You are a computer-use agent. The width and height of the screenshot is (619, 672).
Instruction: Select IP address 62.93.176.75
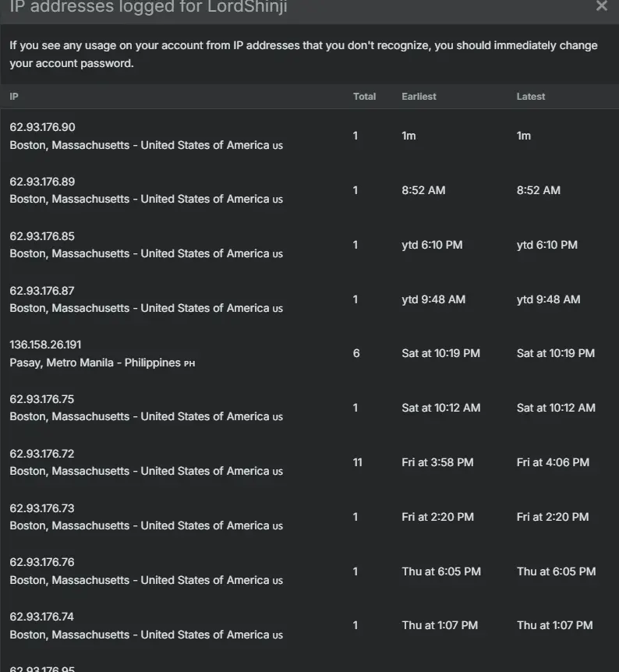tap(42, 399)
